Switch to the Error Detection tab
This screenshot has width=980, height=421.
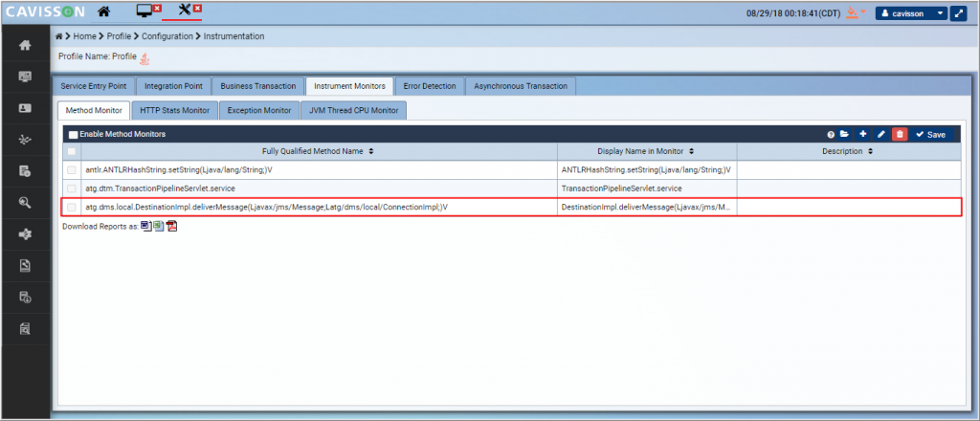tap(429, 86)
